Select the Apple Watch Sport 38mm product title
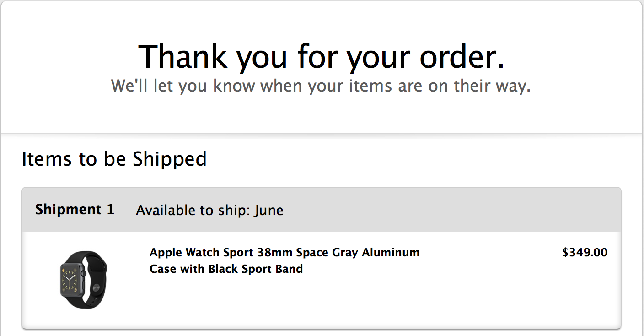 point(284,260)
